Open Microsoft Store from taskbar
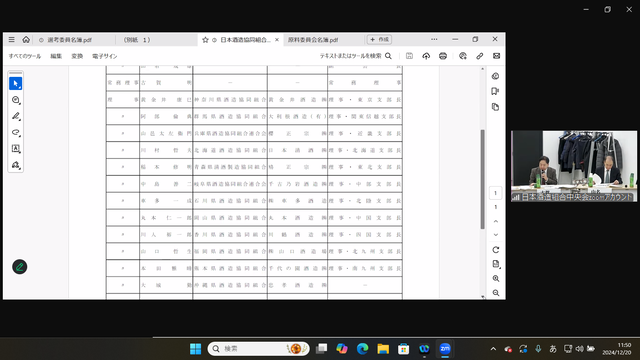This screenshot has height=360, width=640. tap(403, 349)
